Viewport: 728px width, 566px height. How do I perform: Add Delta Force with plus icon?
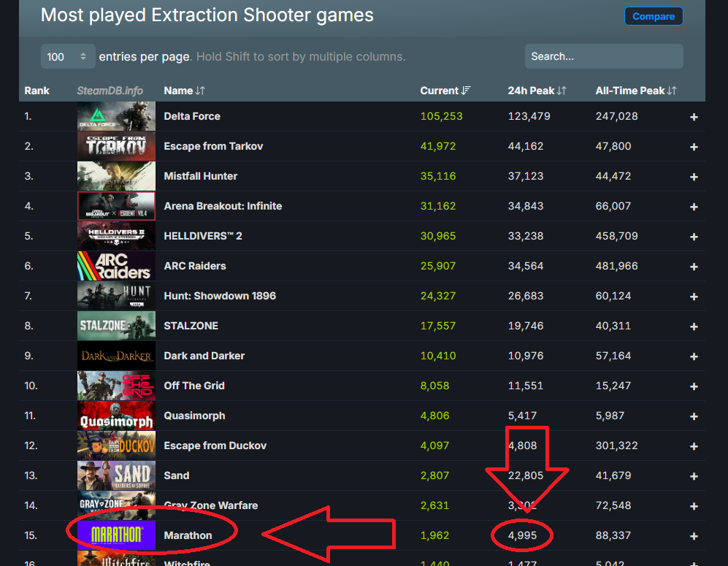tap(694, 117)
